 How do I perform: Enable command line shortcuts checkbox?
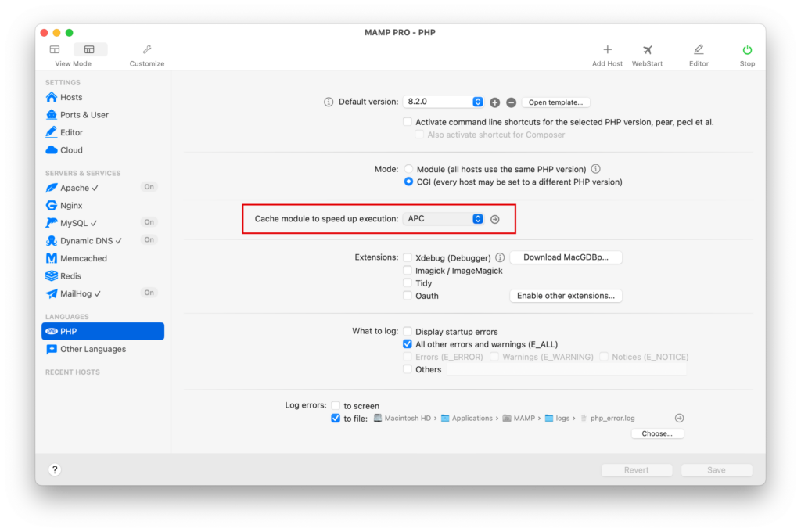(407, 121)
